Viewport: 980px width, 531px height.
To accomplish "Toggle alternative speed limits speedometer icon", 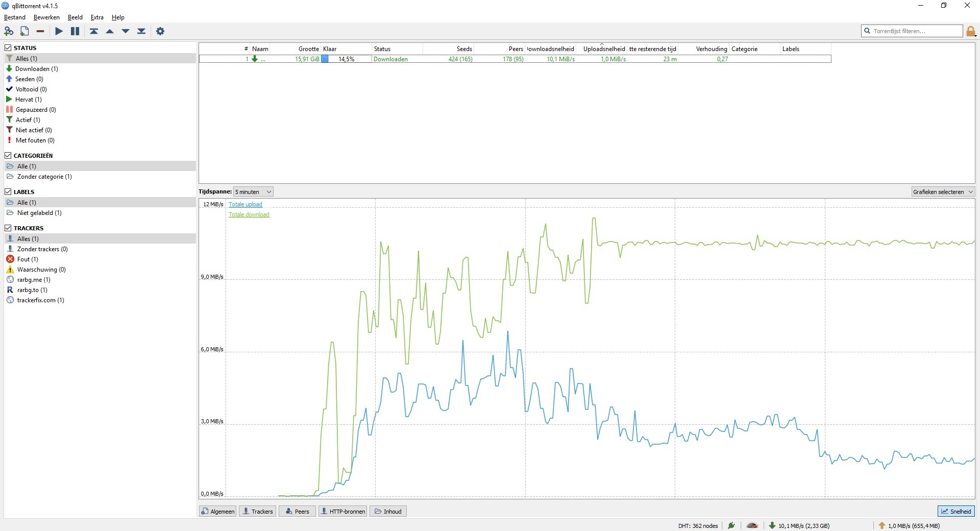I will pyautogui.click(x=752, y=525).
